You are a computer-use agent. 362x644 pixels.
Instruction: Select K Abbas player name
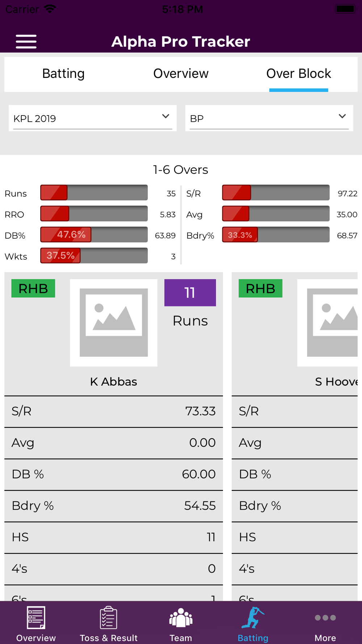point(114,382)
